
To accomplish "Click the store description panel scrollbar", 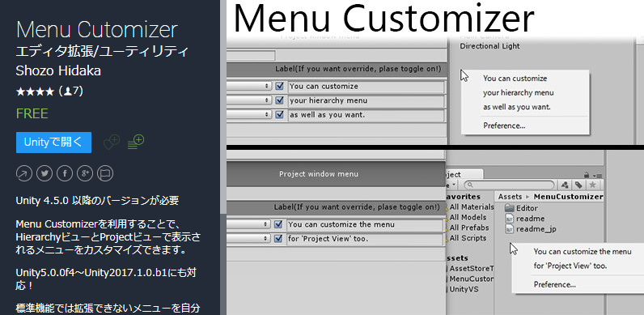I will tap(223, 107).
